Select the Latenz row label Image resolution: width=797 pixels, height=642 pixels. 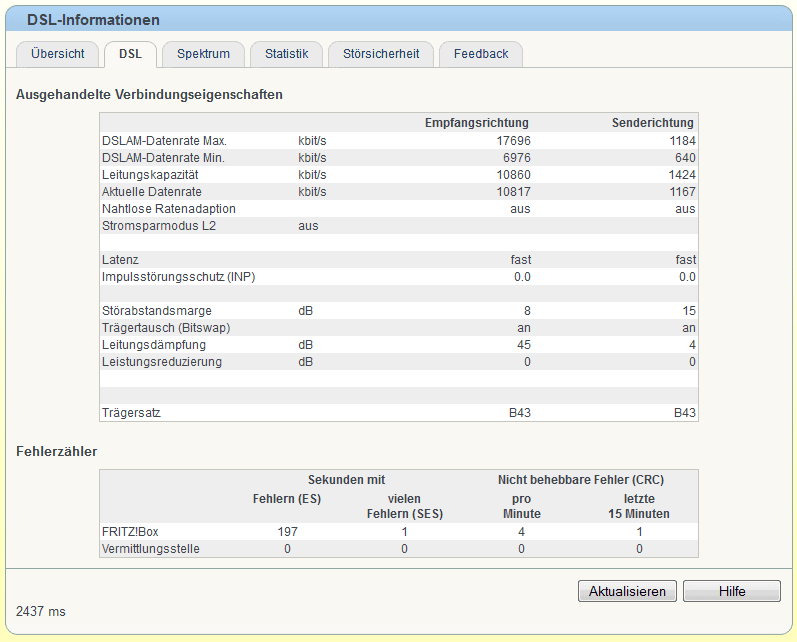coord(120,260)
